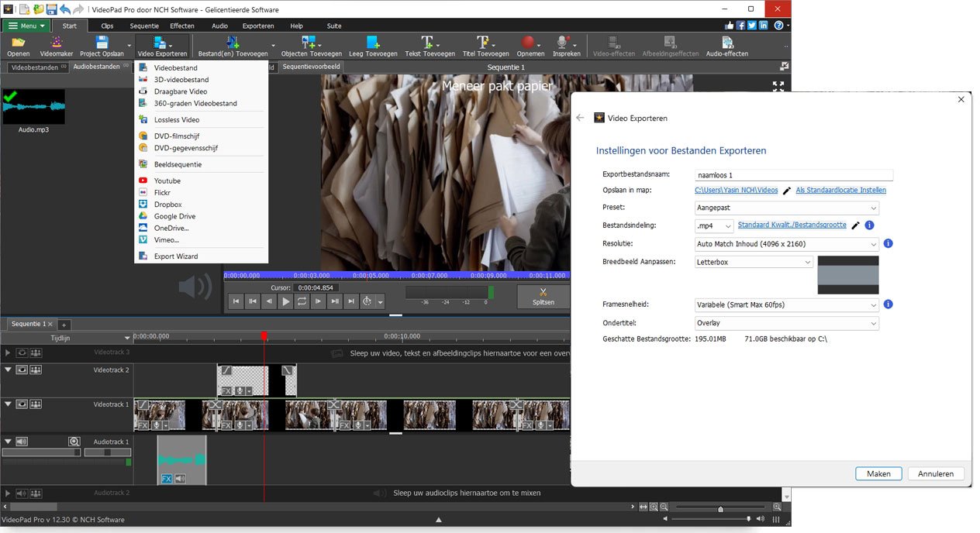Click the zoom icon on Audiotrack 1
Image resolution: width=980 pixels, height=533 pixels.
pos(74,442)
